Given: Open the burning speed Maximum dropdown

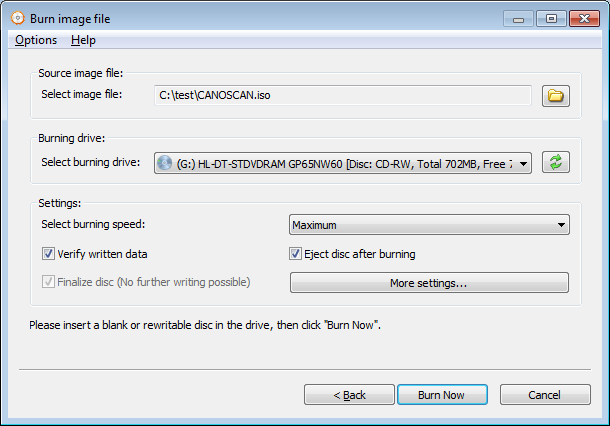Looking at the screenshot, I should (560, 225).
